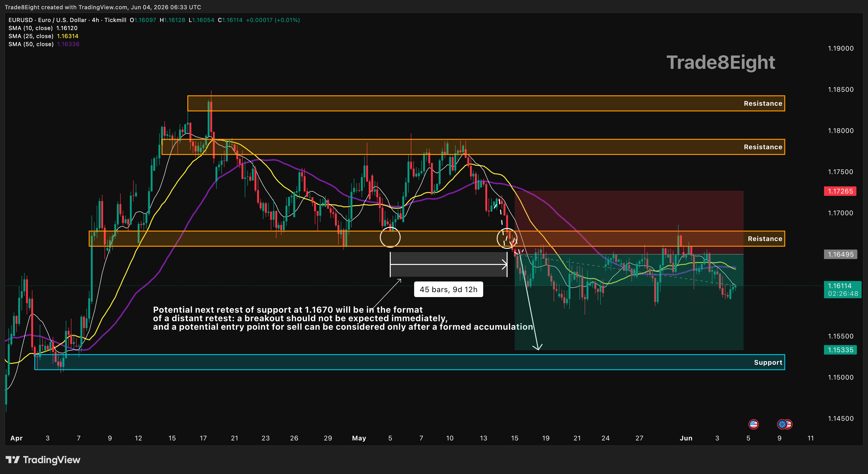This screenshot has width=868, height=474.
Task: Click the gray 1.16495 entry price label
Action: tap(840, 254)
